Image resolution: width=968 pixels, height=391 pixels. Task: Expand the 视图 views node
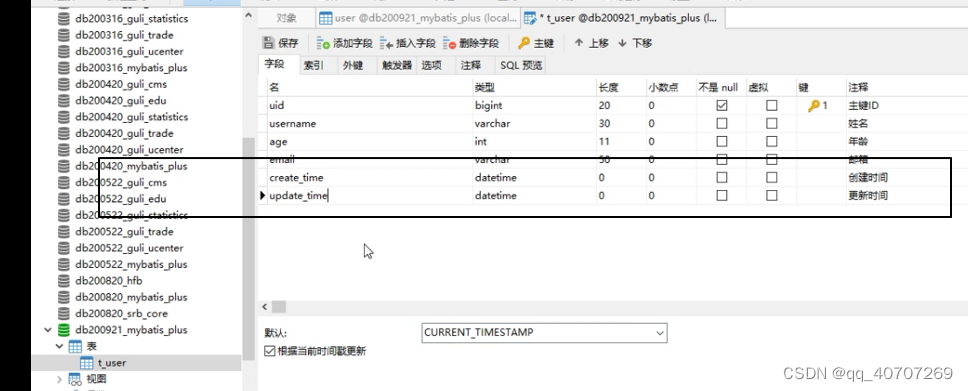coord(60,379)
